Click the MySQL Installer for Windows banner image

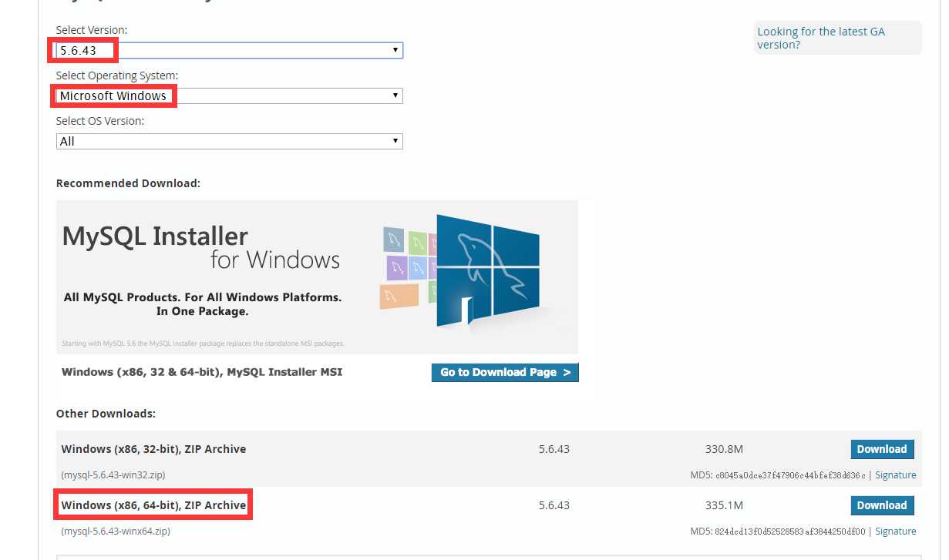(317, 277)
